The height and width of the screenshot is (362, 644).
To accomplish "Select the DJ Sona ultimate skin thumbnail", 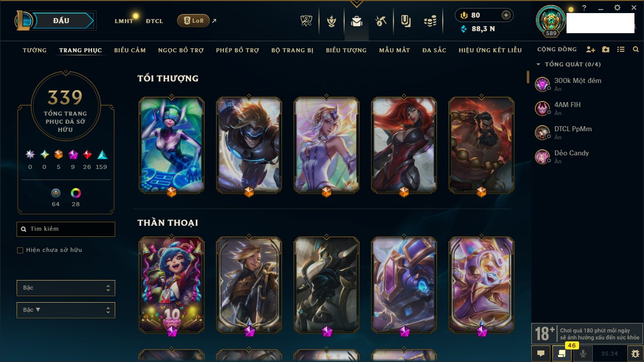I will point(172,145).
